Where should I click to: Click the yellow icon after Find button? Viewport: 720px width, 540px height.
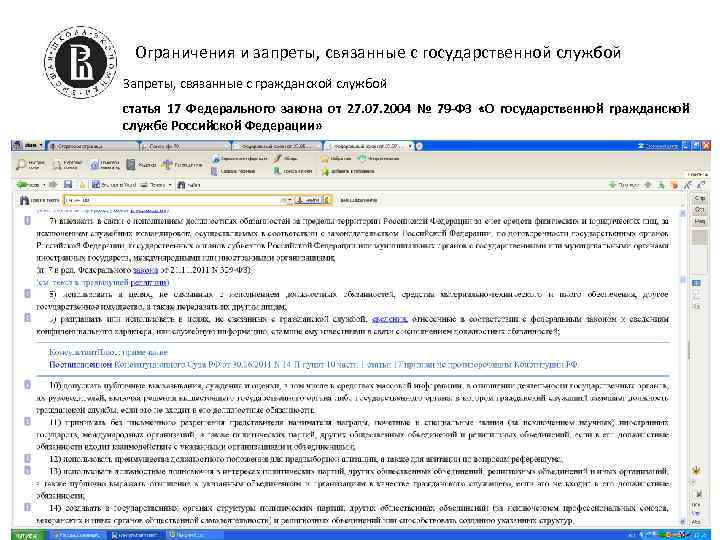[x=327, y=200]
